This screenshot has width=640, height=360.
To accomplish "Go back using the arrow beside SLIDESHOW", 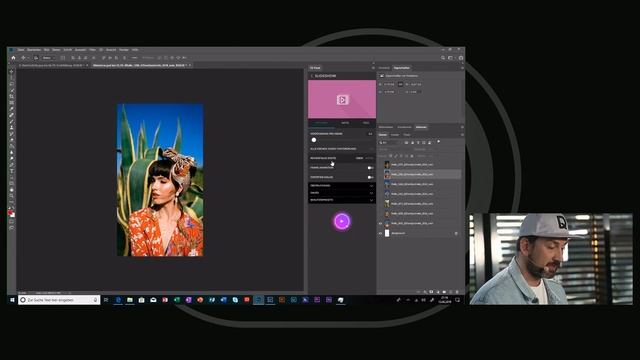I will 311,76.
